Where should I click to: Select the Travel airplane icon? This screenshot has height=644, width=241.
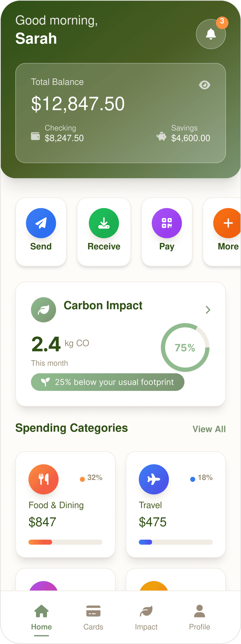[x=154, y=479]
